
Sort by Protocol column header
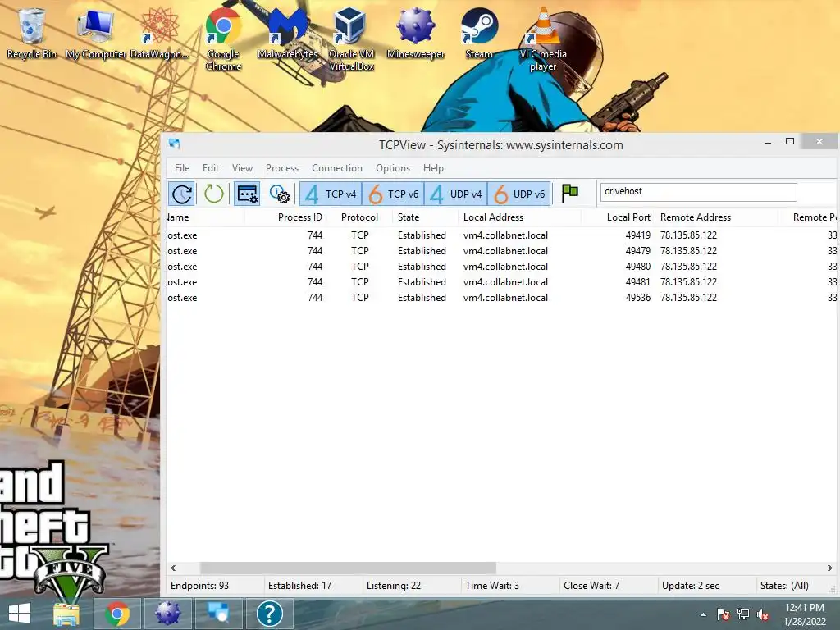pyautogui.click(x=359, y=217)
